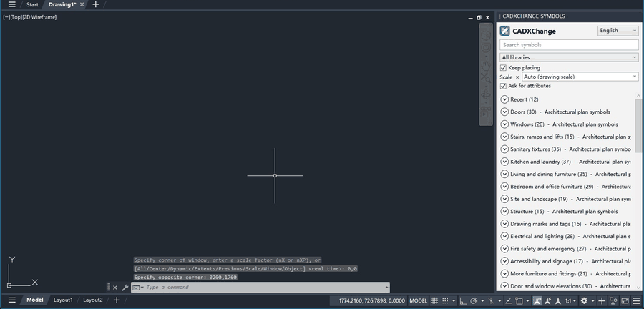Toggle polar tracking

pos(474,301)
